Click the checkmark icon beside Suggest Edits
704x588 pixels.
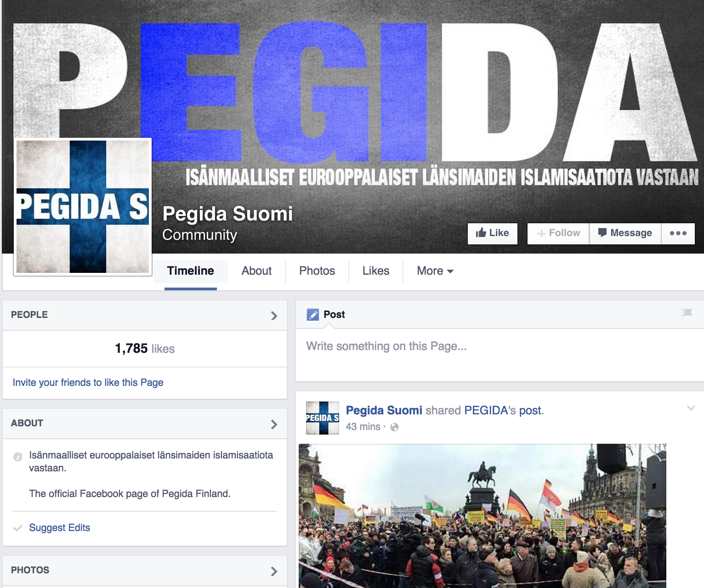(x=18, y=528)
